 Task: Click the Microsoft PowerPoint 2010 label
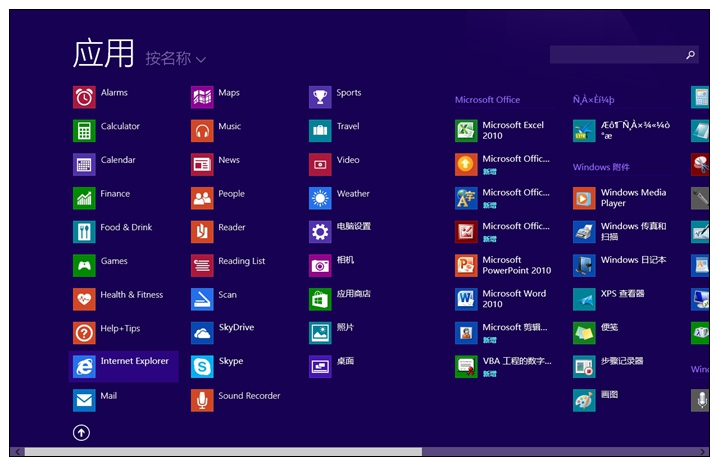[x=517, y=265]
